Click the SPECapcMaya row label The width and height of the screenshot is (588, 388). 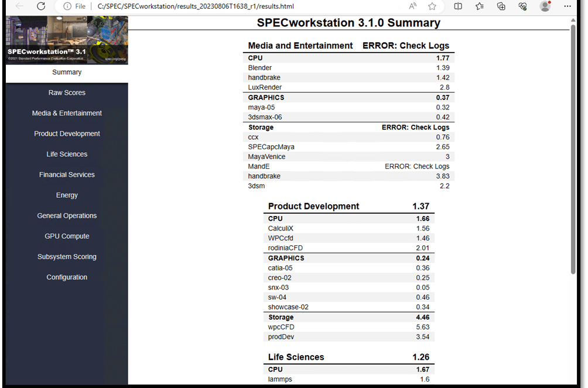(271, 147)
